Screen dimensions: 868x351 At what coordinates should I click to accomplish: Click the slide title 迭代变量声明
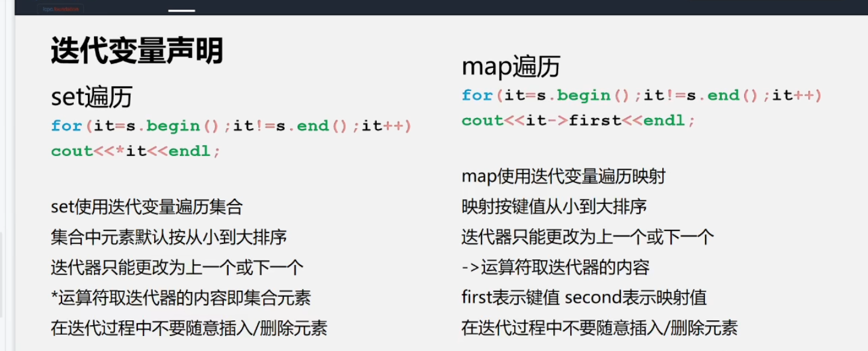click(137, 51)
